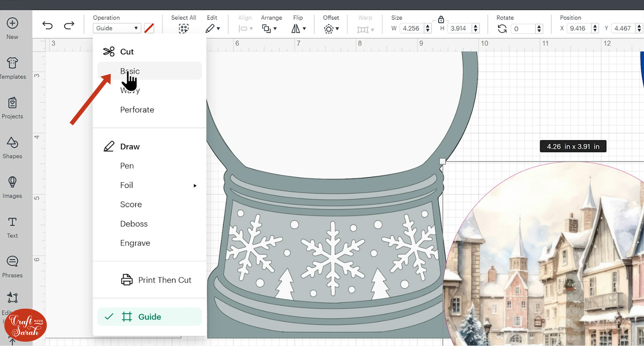Click the Redo arrow icon
Image resolution: width=644 pixels, height=346 pixels.
(69, 26)
